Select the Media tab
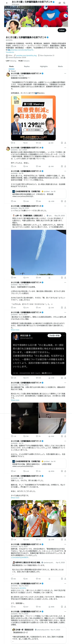Image resolution: width=72 pixels, height=644 pixels. coord(60,67)
